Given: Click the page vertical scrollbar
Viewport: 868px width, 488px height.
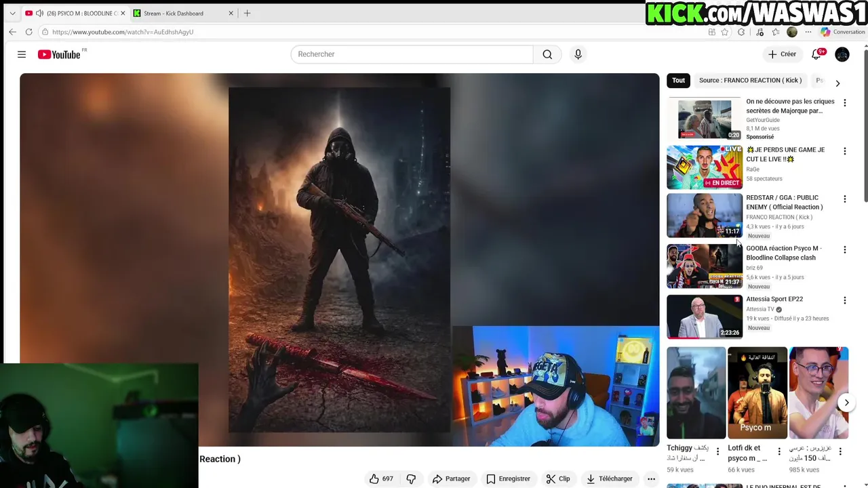Looking at the screenshot, I should click(865, 125).
